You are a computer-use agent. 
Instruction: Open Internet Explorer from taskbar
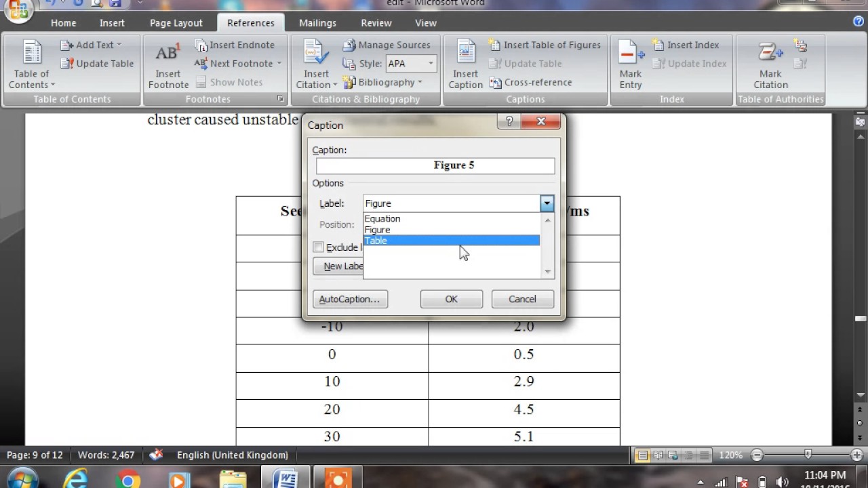(75, 479)
